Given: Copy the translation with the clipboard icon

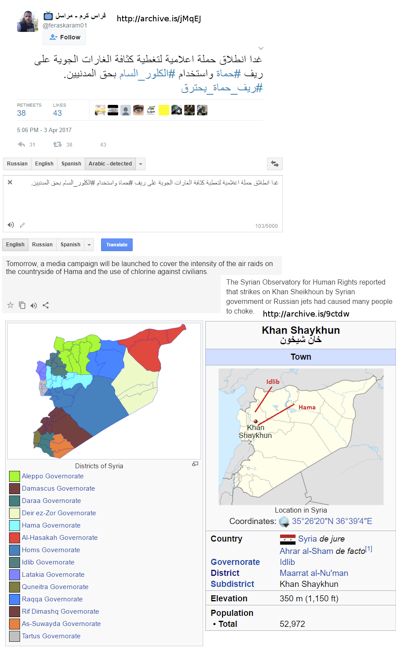Looking at the screenshot, I should click(x=22, y=305).
